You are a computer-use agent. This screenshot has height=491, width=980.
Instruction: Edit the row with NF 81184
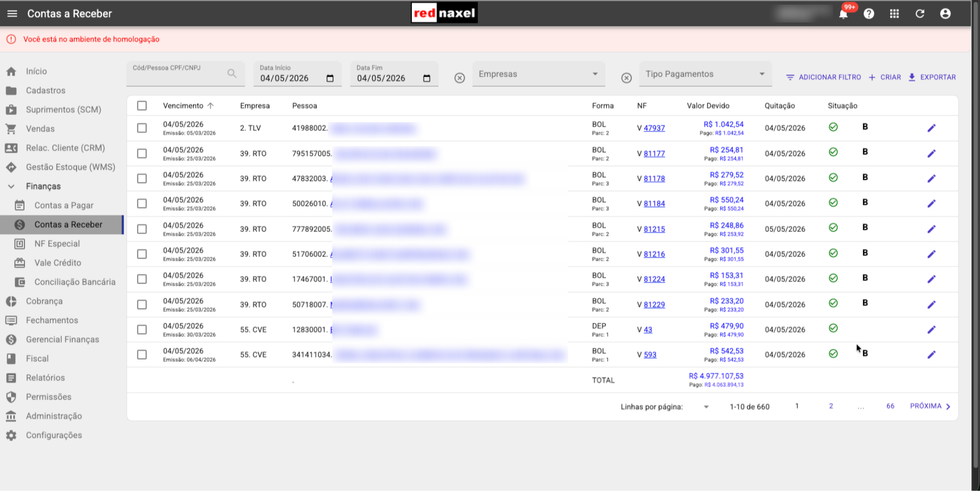(932, 203)
